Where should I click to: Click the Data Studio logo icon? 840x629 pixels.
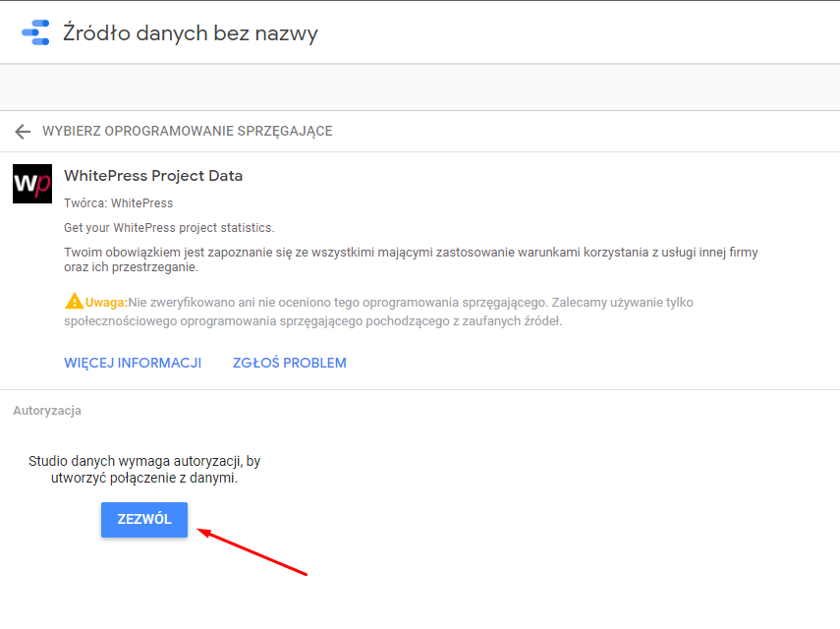pyautogui.click(x=35, y=32)
